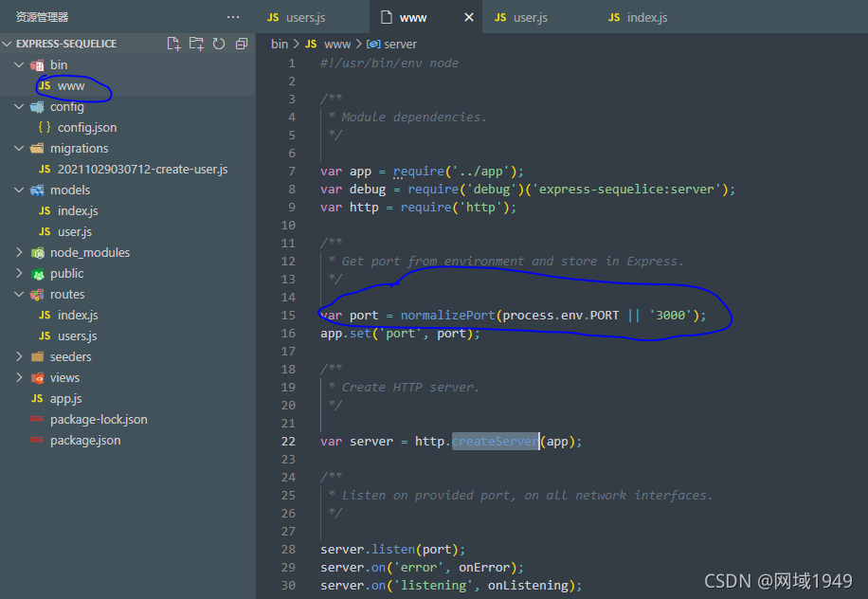Screen dimensions: 868x599
Task: Open index.js under models folder
Action: coord(128,211)
